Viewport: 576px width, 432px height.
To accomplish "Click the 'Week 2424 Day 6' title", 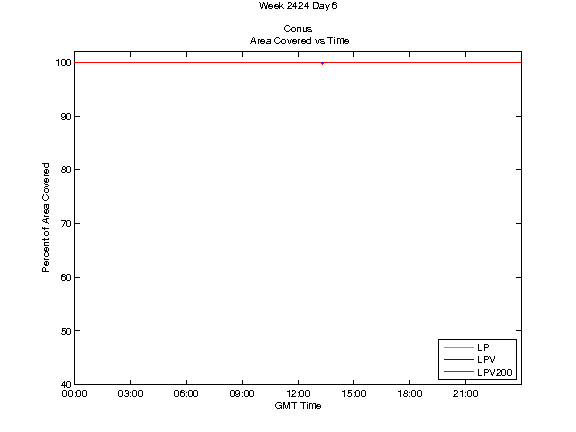I will click(x=298, y=6).
